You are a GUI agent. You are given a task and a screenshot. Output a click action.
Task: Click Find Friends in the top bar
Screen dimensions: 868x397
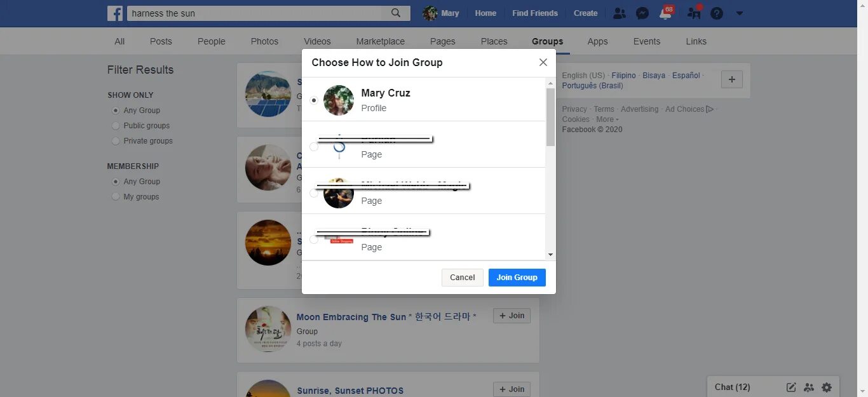coord(534,13)
